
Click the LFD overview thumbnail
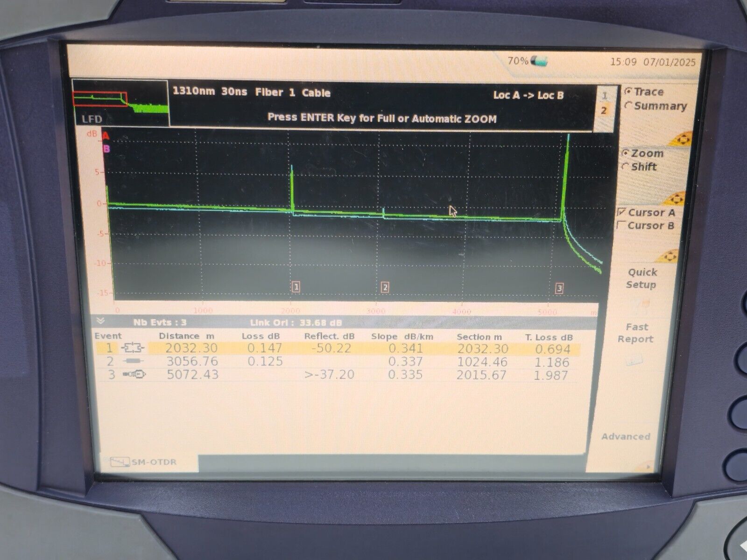click(x=120, y=103)
